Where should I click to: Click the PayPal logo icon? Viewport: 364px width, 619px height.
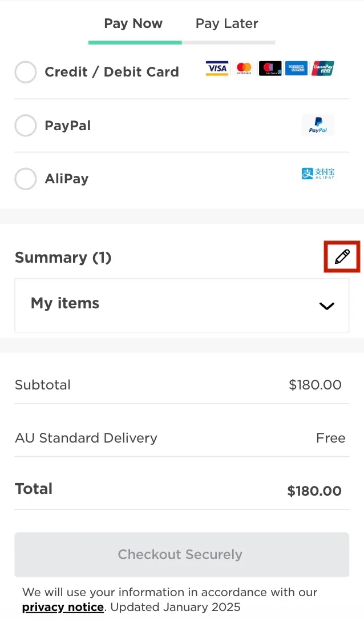point(318,125)
